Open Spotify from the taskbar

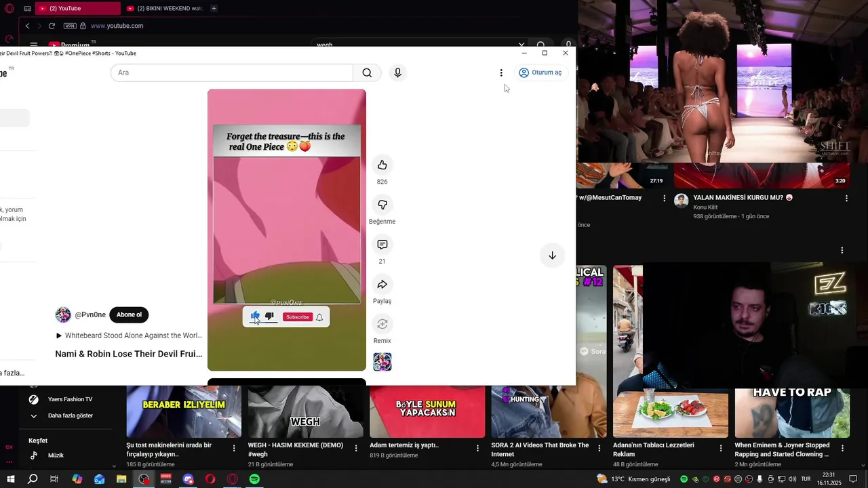pos(254,479)
